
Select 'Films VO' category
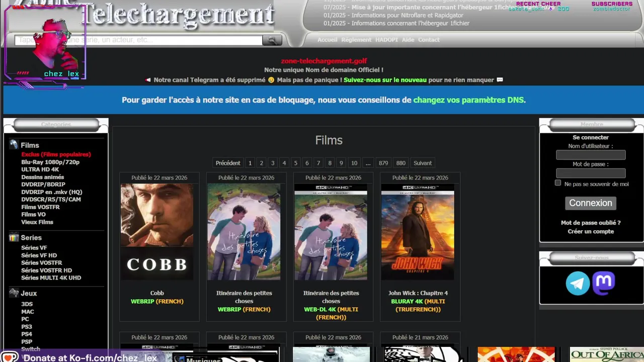point(33,215)
